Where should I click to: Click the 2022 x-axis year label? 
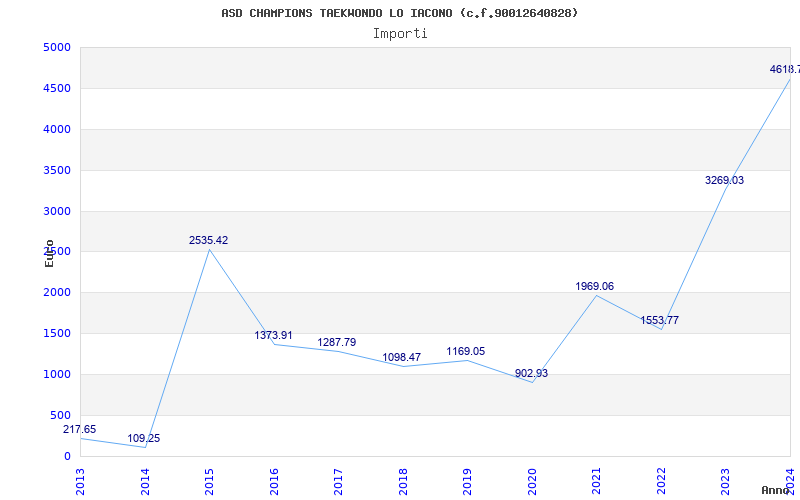click(x=661, y=482)
